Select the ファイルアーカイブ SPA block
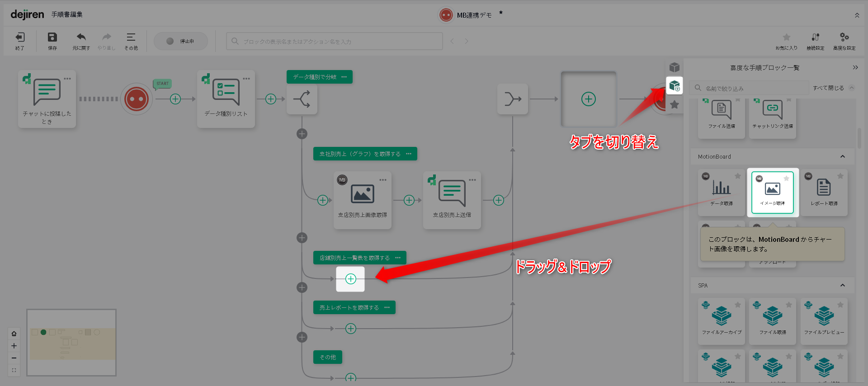 tap(722, 321)
